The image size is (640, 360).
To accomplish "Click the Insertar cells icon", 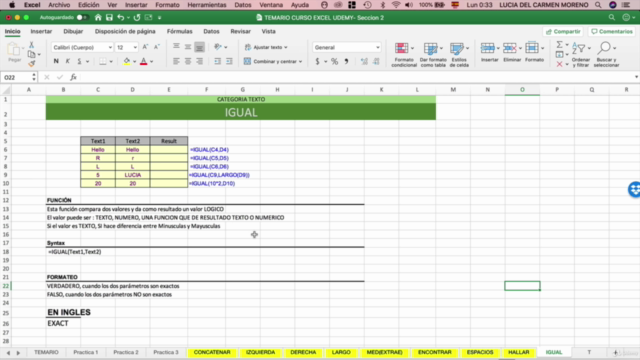I will [487, 48].
